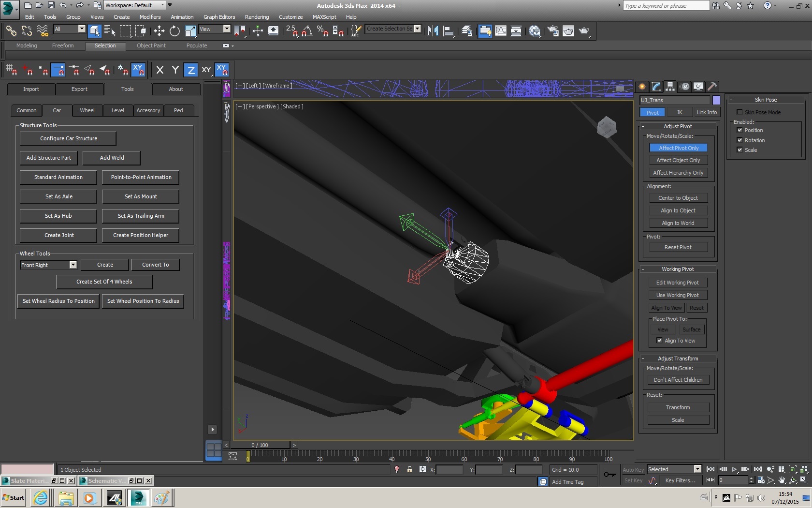Restrict transform to the Z axis
The height and width of the screenshot is (508, 812).
coord(191,70)
